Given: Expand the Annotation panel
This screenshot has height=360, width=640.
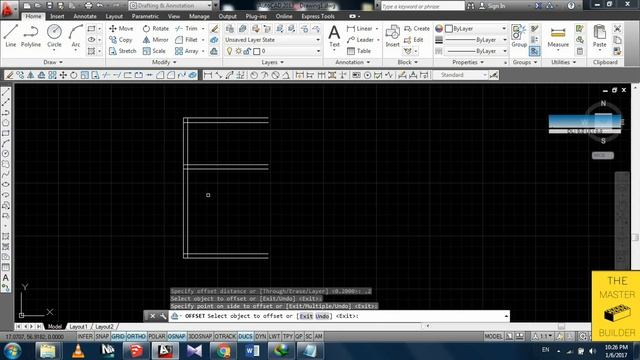Looking at the screenshot, I should coord(353,62).
